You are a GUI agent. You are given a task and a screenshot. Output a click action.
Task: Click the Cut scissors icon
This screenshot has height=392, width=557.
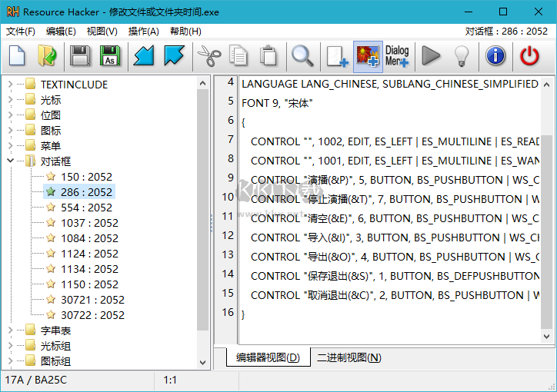point(209,56)
